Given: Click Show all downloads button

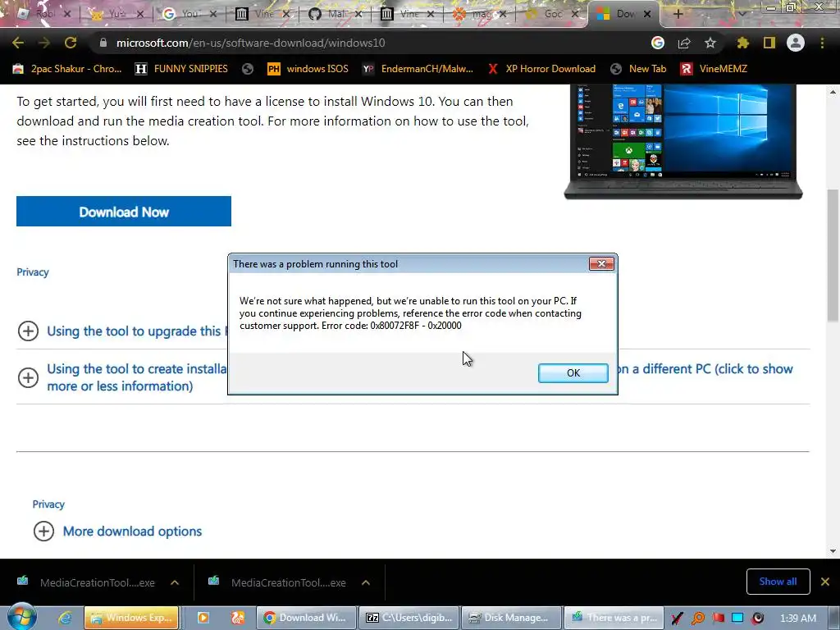Looking at the screenshot, I should [778, 582].
